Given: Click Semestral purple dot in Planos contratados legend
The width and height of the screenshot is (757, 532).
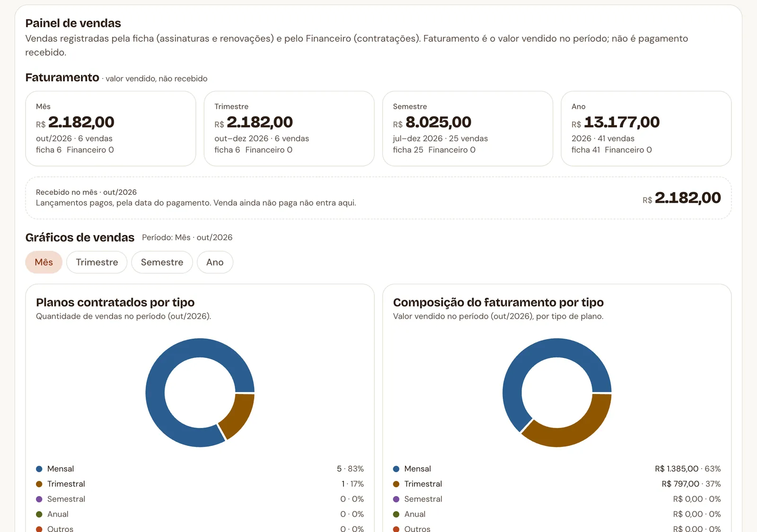Looking at the screenshot, I should [39, 499].
